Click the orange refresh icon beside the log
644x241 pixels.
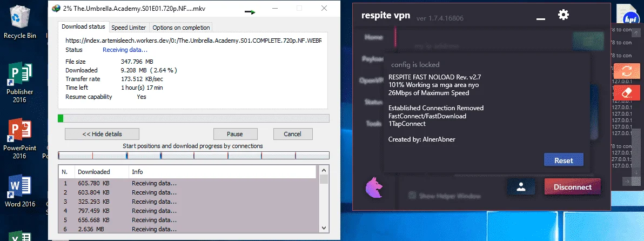[x=627, y=71]
